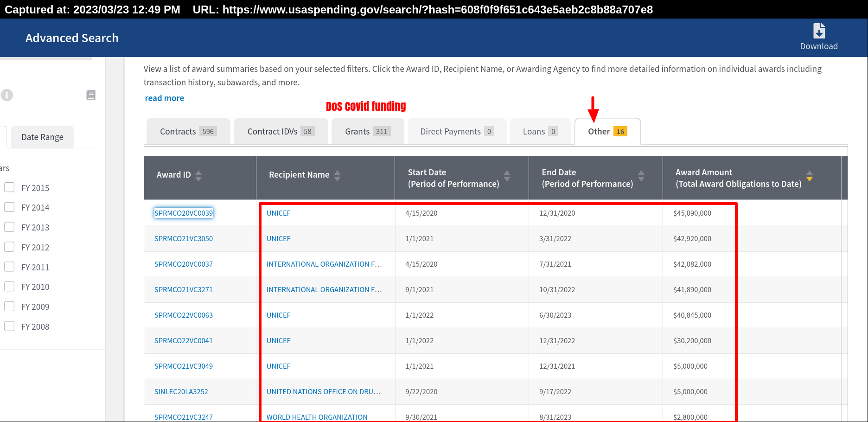
Task: Open UNICEF recipient for SPRMCO20VC0039 row
Action: pos(279,213)
